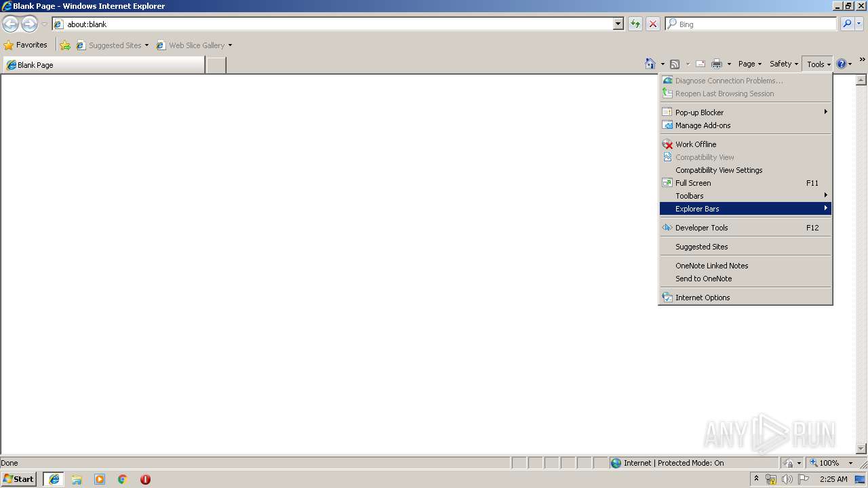Click the address bar showing about:blank
Image resolution: width=868 pixels, height=488 pixels.
pos(333,24)
